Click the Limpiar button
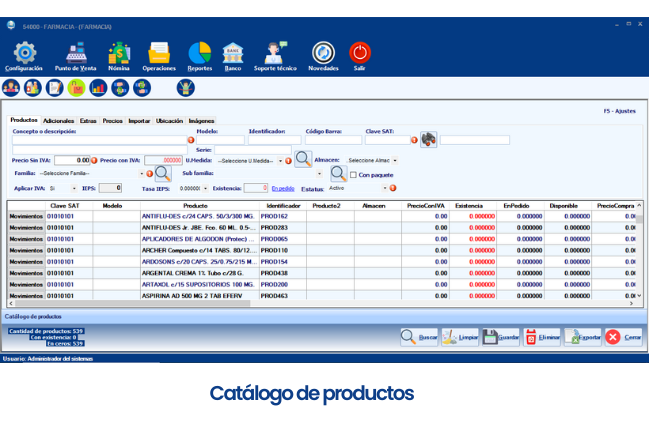Screen dimensions: 649x427 point(460,337)
